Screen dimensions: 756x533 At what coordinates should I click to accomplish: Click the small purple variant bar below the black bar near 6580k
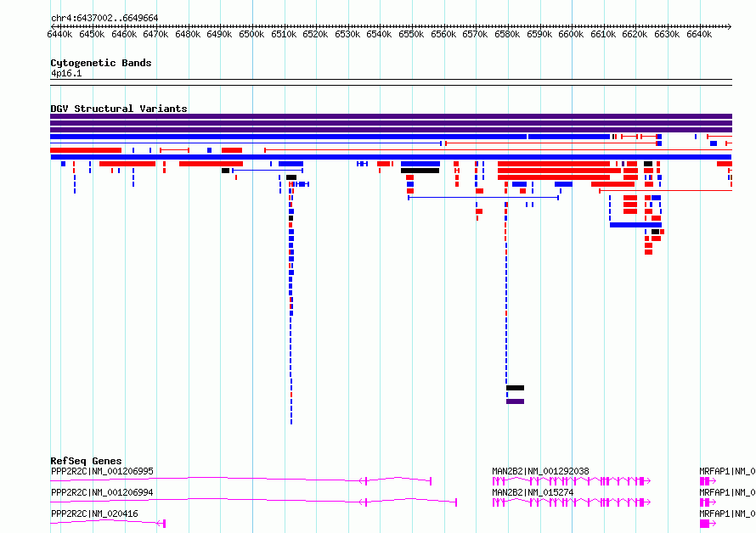[x=515, y=401]
